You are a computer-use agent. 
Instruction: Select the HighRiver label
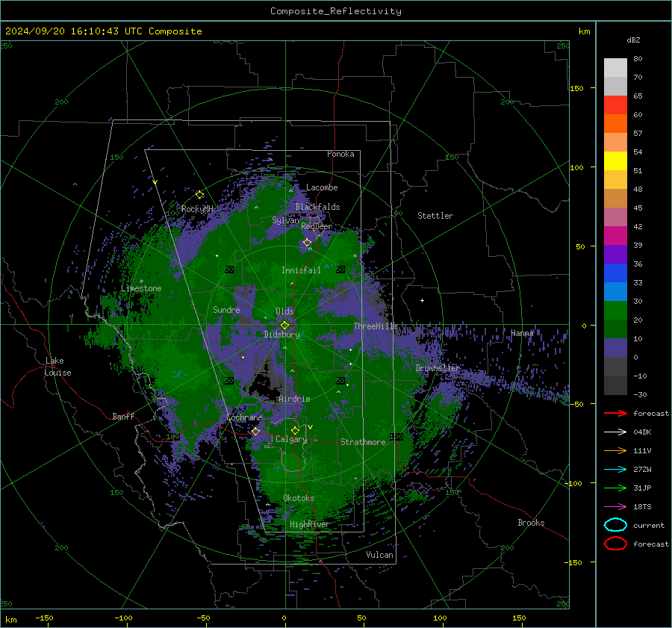[310, 524]
